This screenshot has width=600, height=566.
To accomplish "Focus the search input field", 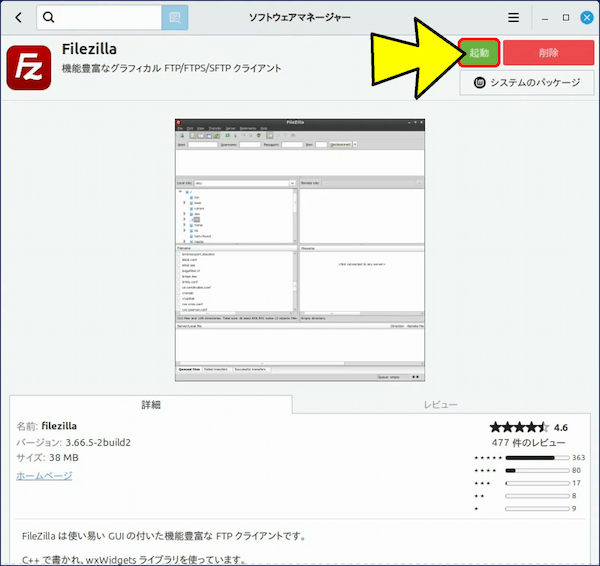I will [x=99, y=17].
